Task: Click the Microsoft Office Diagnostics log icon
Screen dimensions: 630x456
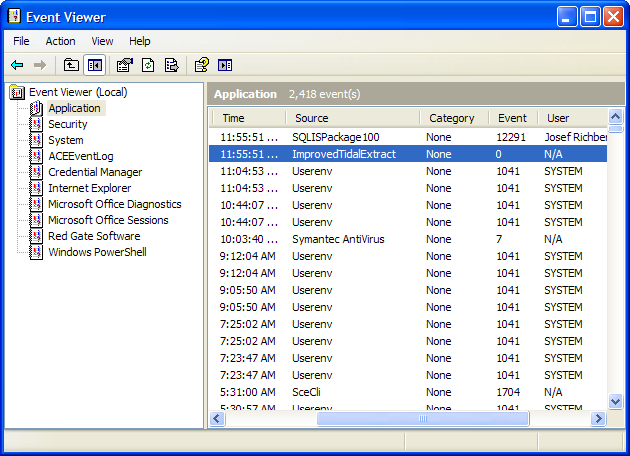Action: (x=37, y=204)
